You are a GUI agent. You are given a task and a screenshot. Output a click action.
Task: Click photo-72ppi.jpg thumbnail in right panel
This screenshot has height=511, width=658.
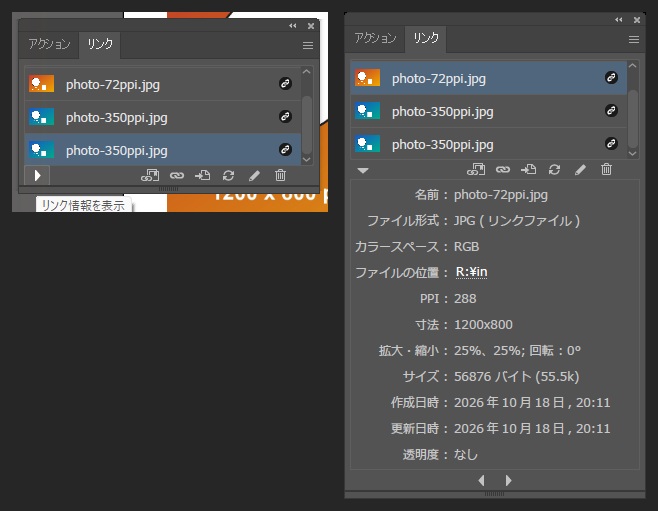pyautogui.click(x=367, y=78)
